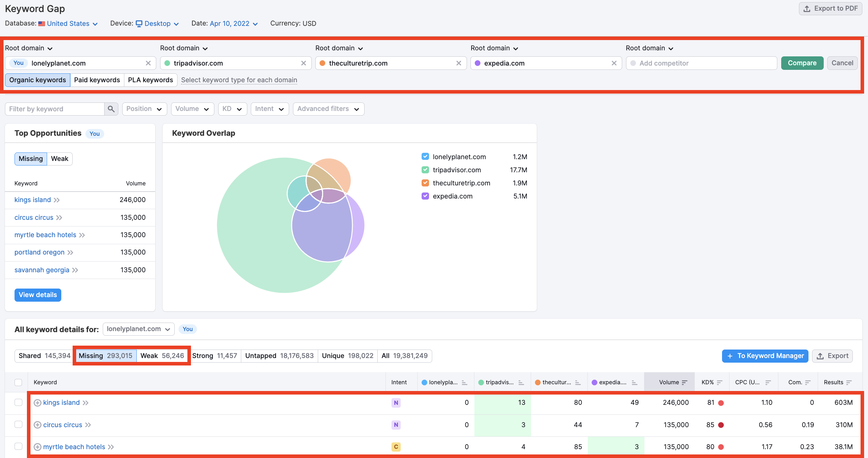The height and width of the screenshot is (458, 868).
Task: Remove expedia.com domain with X icon
Action: tap(614, 63)
